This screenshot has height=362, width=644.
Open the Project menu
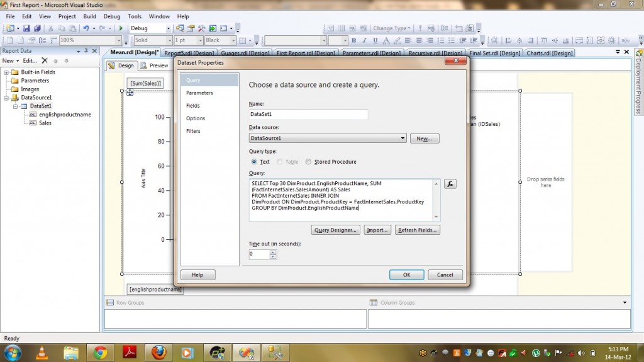67,16
